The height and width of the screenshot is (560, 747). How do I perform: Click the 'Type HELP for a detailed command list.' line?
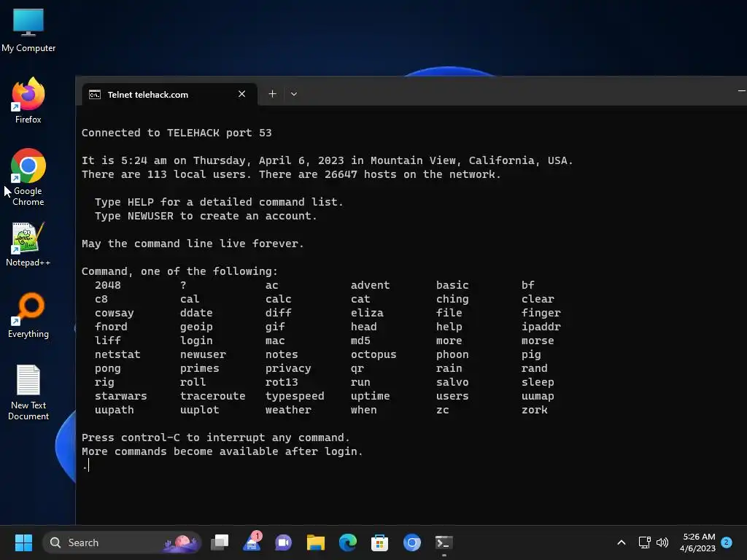219,202
